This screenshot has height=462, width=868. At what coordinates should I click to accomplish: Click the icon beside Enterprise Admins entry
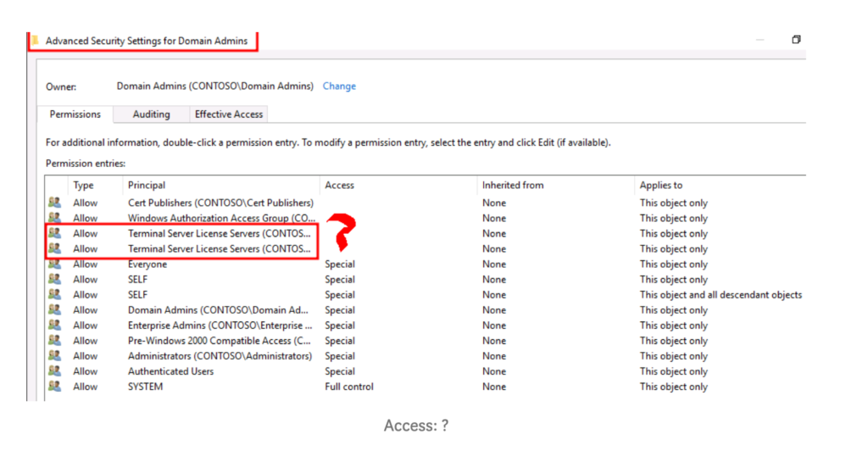55,326
